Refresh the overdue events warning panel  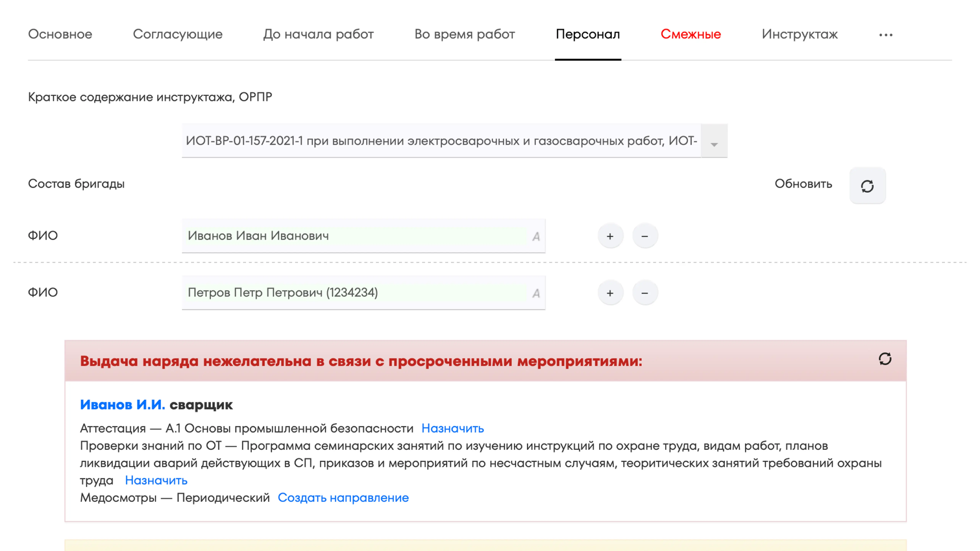[885, 359]
